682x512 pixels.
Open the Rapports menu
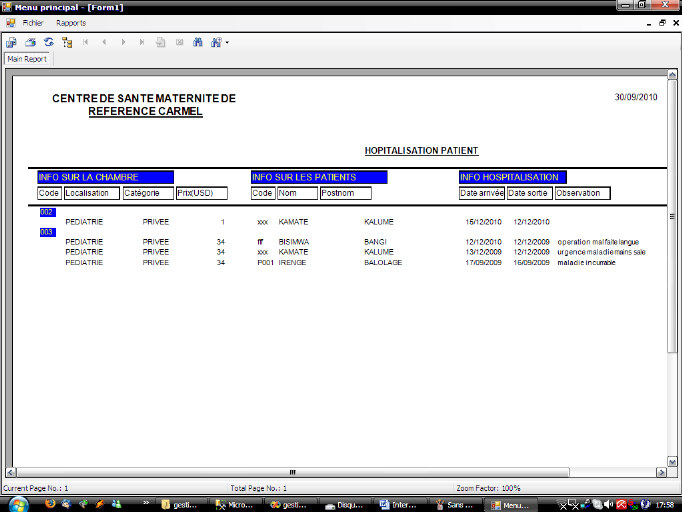coord(71,22)
